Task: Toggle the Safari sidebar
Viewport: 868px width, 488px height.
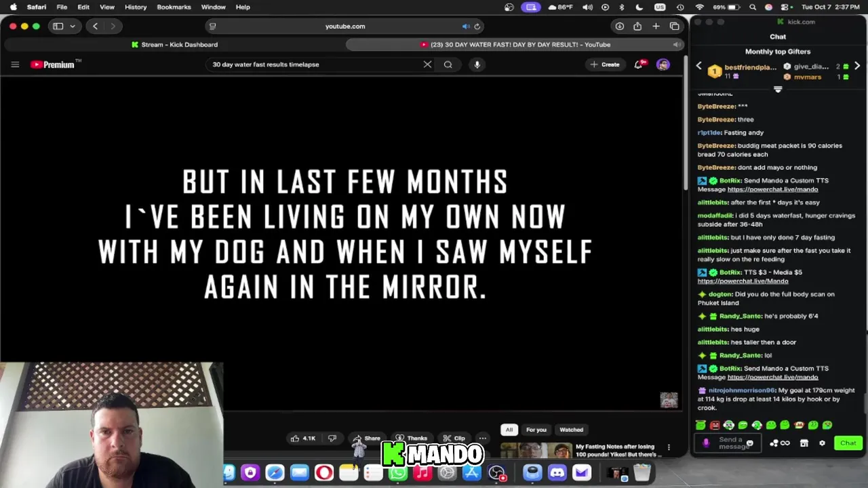Action: pyautogui.click(x=58, y=26)
